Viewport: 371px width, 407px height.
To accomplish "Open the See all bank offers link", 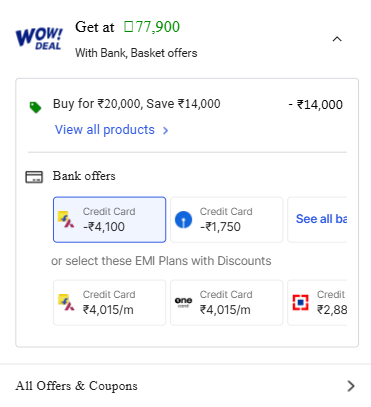I will 321,219.
